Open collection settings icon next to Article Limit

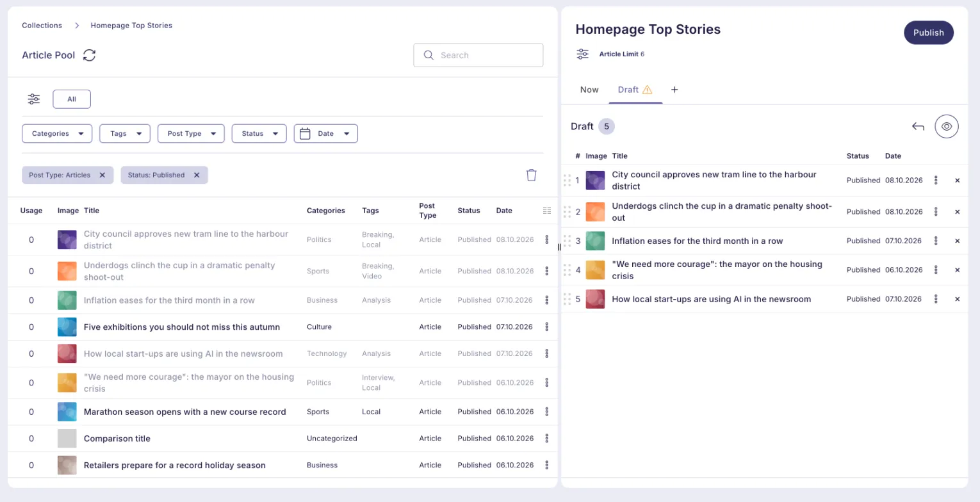[x=582, y=54]
